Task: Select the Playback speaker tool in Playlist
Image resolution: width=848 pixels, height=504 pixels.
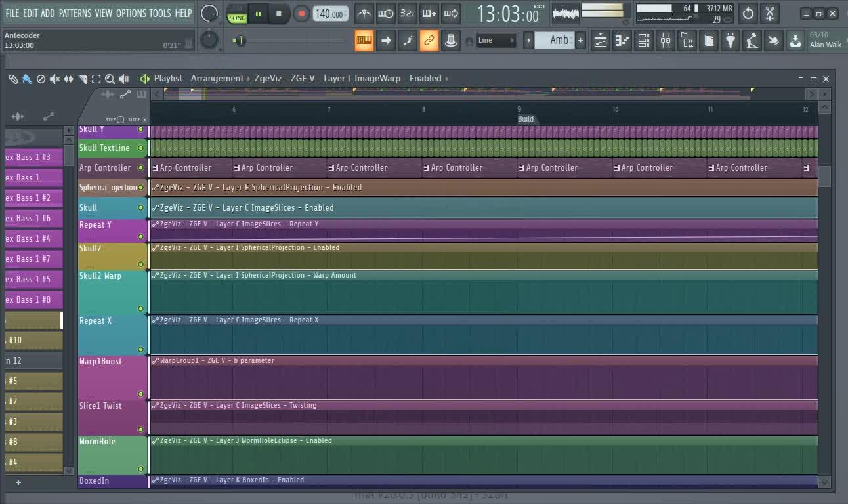Action: [123, 79]
